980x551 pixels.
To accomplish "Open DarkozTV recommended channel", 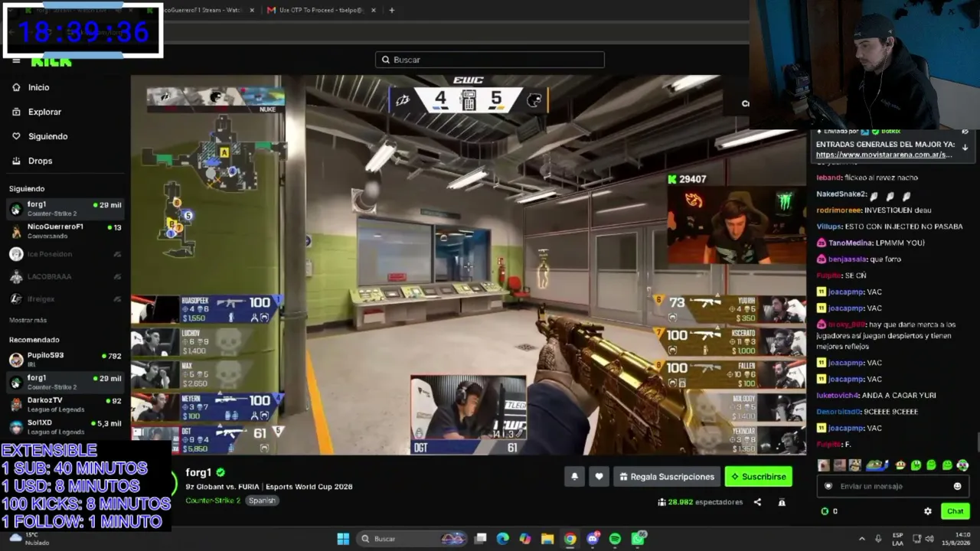I will (65, 404).
